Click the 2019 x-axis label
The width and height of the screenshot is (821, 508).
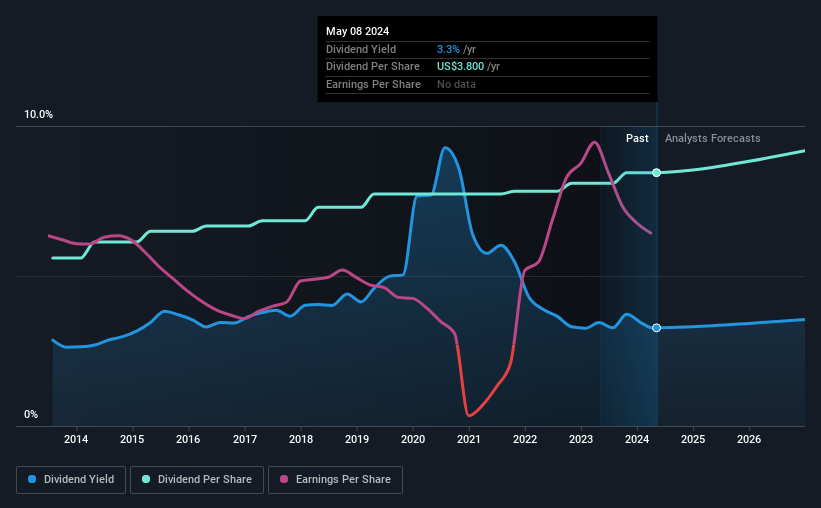click(x=357, y=439)
